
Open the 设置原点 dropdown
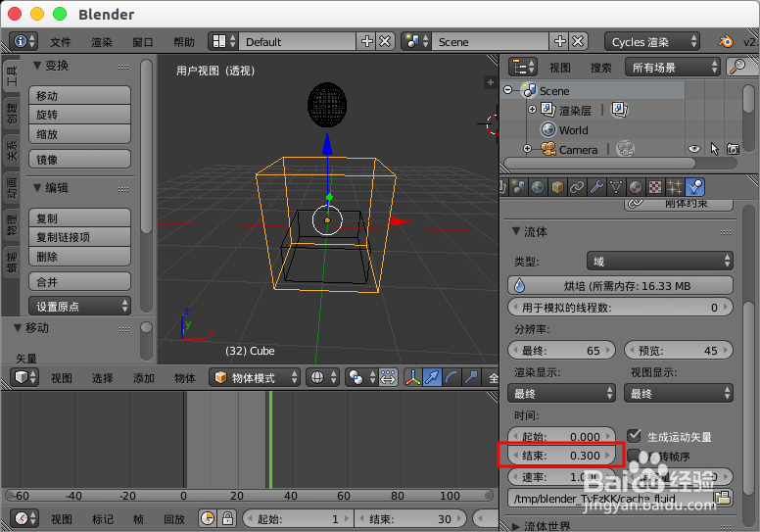(80, 306)
